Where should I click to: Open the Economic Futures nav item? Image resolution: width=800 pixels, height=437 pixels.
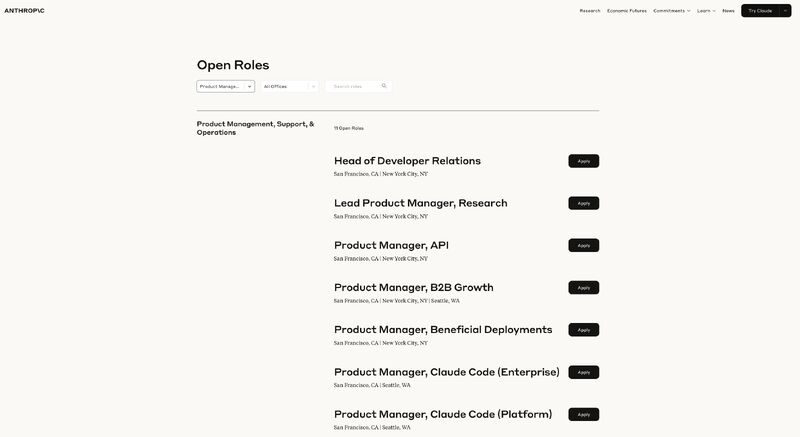pos(627,11)
